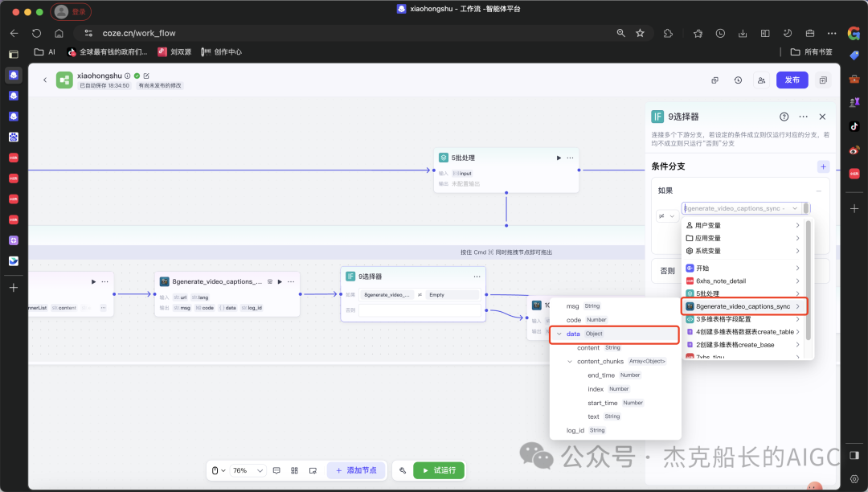Expand the 开始 node variables

click(743, 268)
